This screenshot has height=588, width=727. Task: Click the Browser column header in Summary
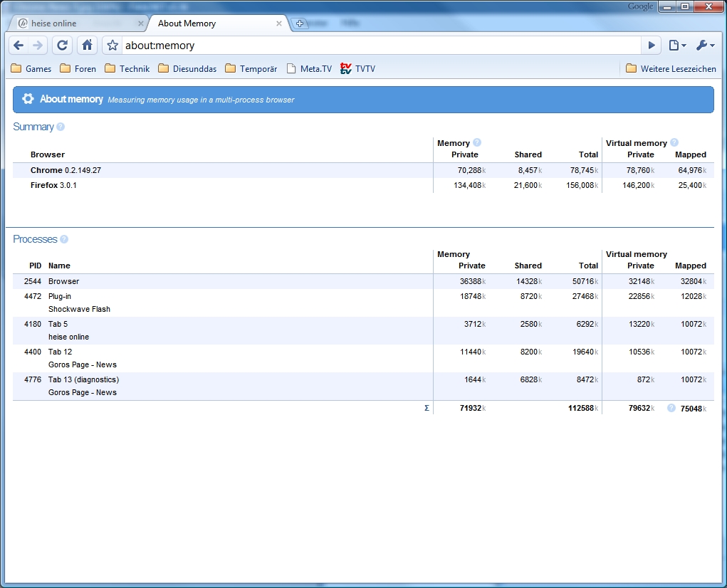coord(48,154)
